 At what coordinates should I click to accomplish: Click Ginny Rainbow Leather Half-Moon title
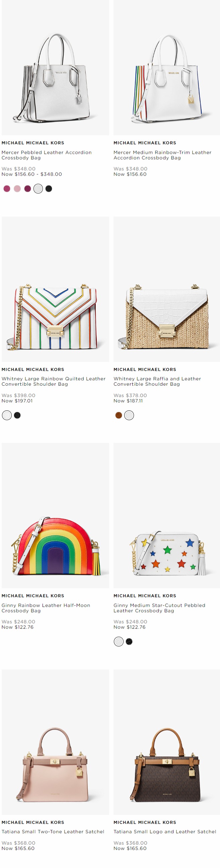46,608
